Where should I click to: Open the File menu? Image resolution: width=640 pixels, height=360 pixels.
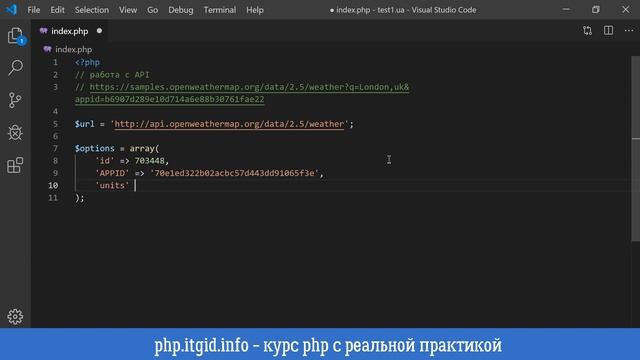coord(33,10)
